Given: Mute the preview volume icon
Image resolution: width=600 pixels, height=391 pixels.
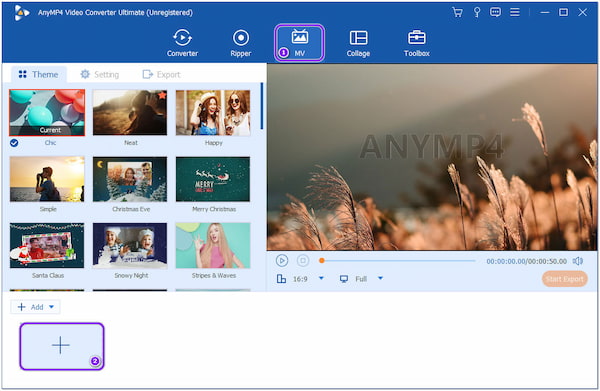Looking at the screenshot, I should click(x=578, y=261).
